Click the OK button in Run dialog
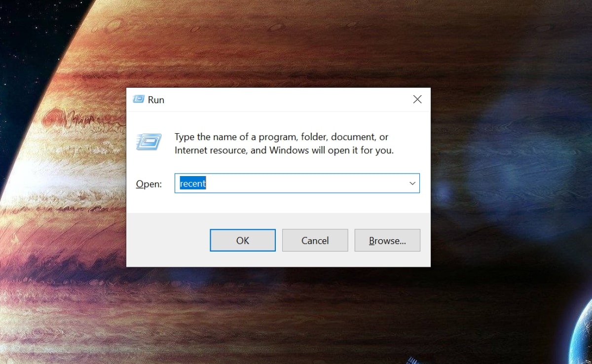Viewport: 592px width, 364px height. (243, 240)
